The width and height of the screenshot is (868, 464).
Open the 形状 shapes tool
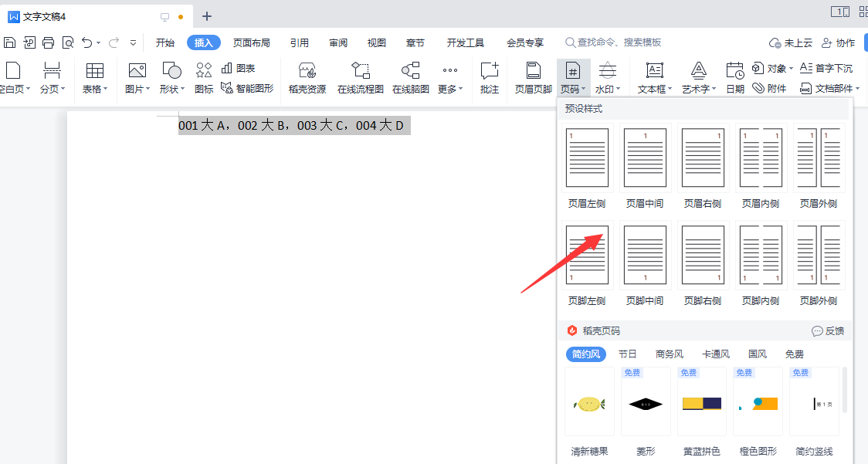click(x=171, y=78)
